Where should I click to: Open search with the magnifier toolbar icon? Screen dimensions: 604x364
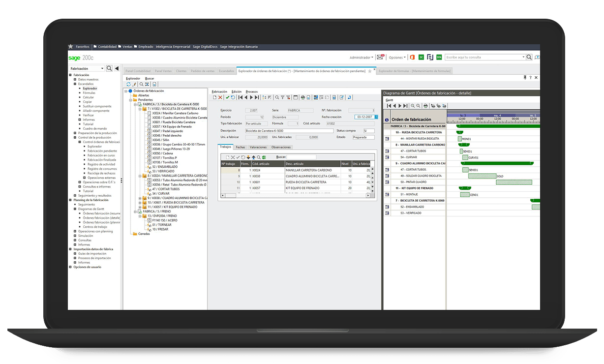(x=277, y=97)
